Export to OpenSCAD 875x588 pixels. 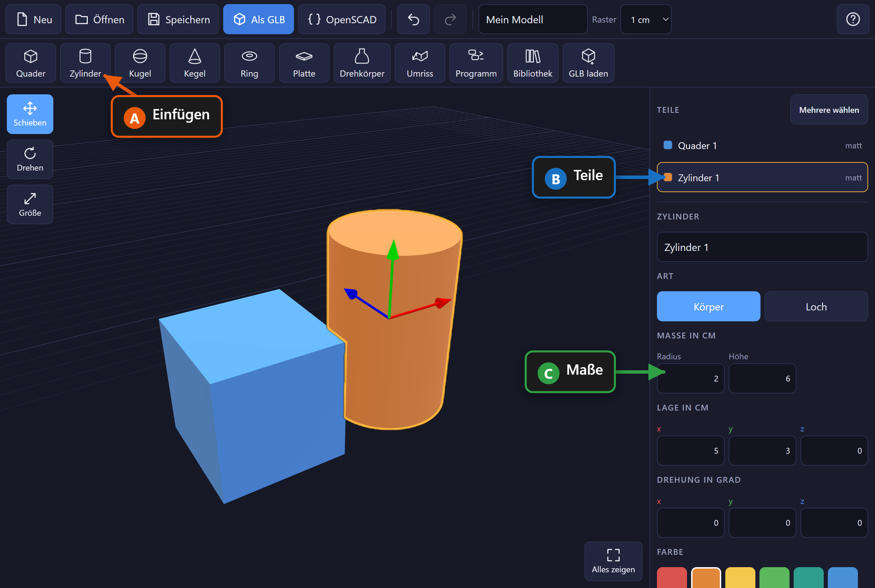(341, 19)
